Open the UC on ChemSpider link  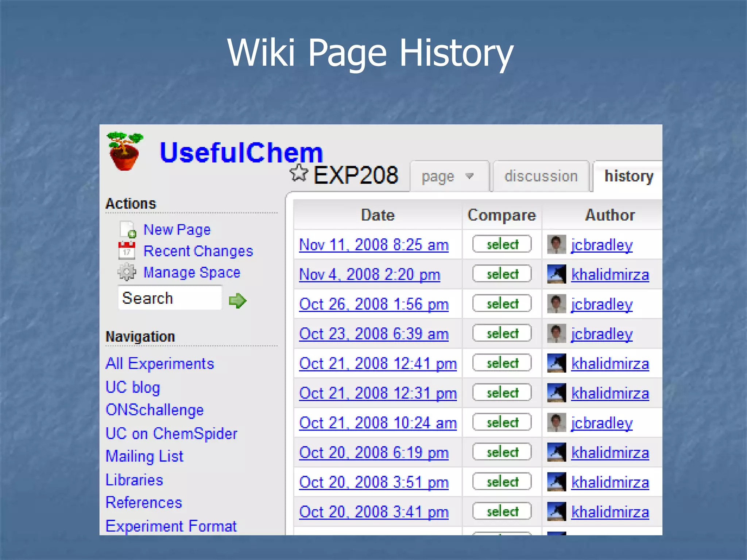171,433
